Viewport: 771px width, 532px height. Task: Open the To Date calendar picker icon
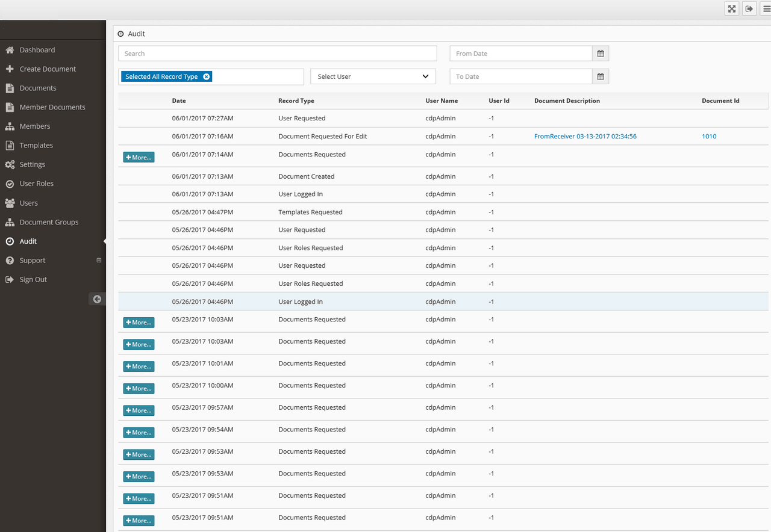pos(601,76)
